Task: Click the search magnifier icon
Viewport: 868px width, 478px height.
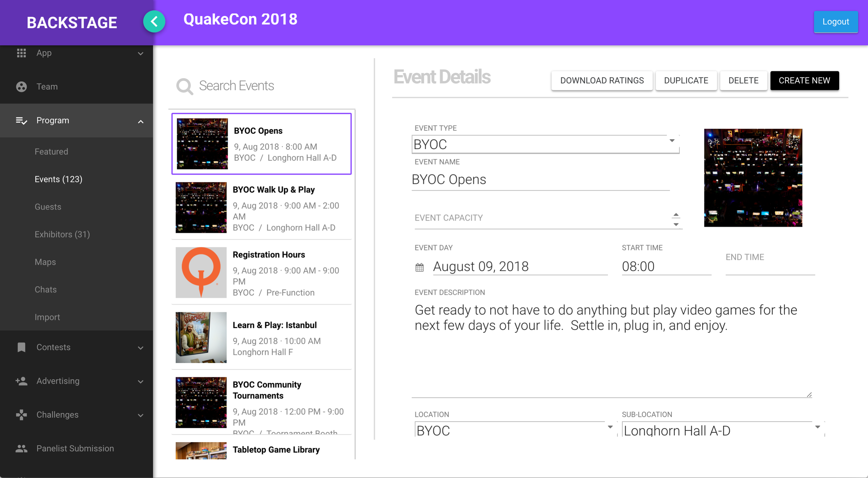Action: tap(184, 86)
